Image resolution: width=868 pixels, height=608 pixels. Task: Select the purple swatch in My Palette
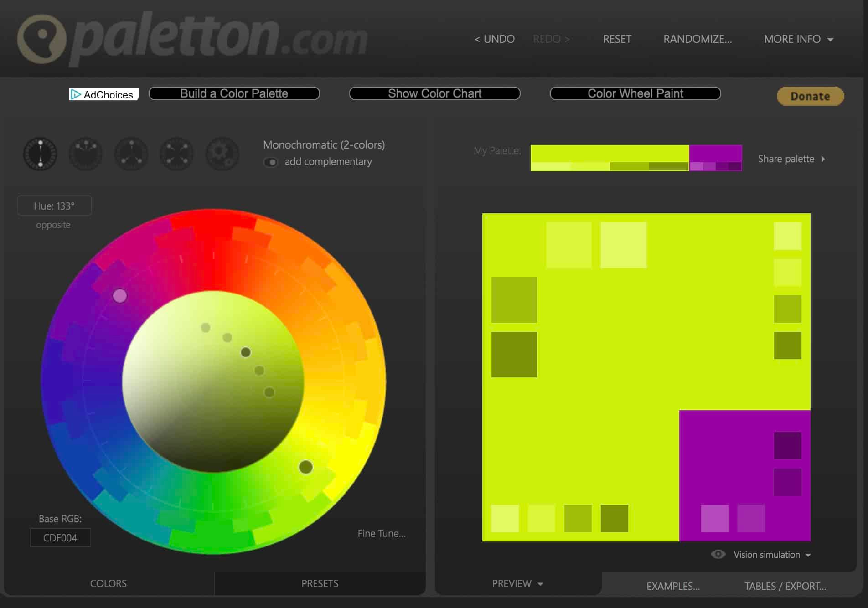[x=715, y=153]
